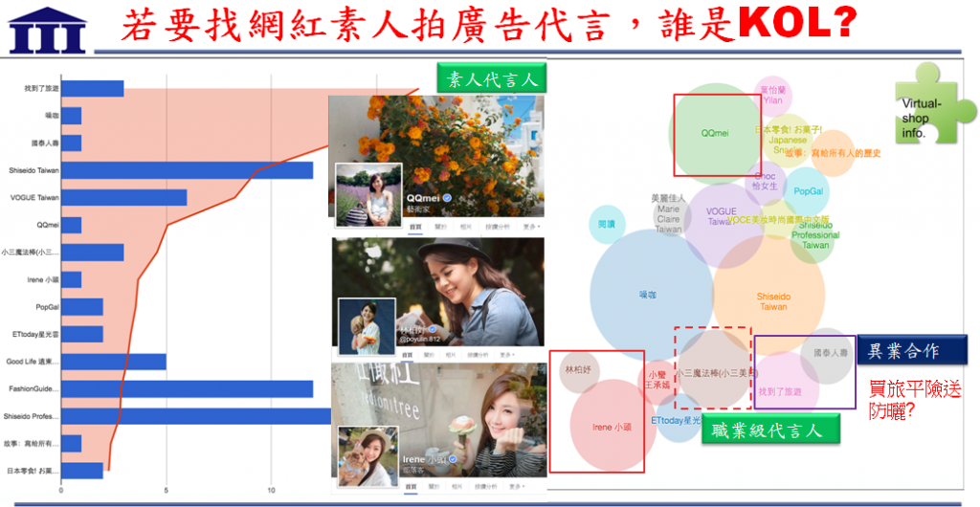980x507 pixels.
Task: Click the III institute logo
Action: coord(48,30)
